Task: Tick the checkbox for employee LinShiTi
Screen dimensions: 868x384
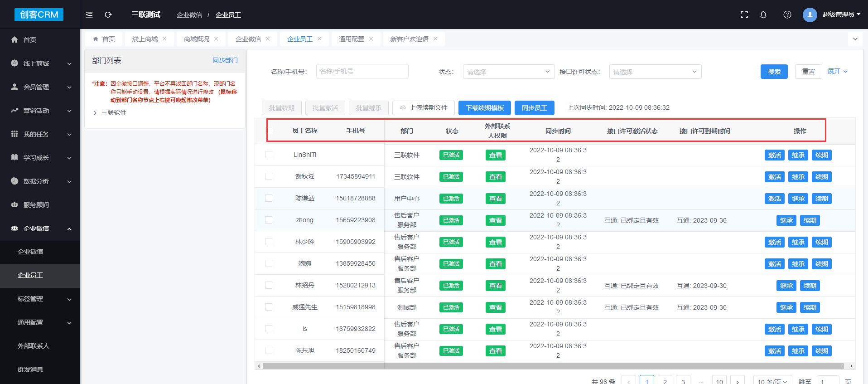Action: click(269, 155)
